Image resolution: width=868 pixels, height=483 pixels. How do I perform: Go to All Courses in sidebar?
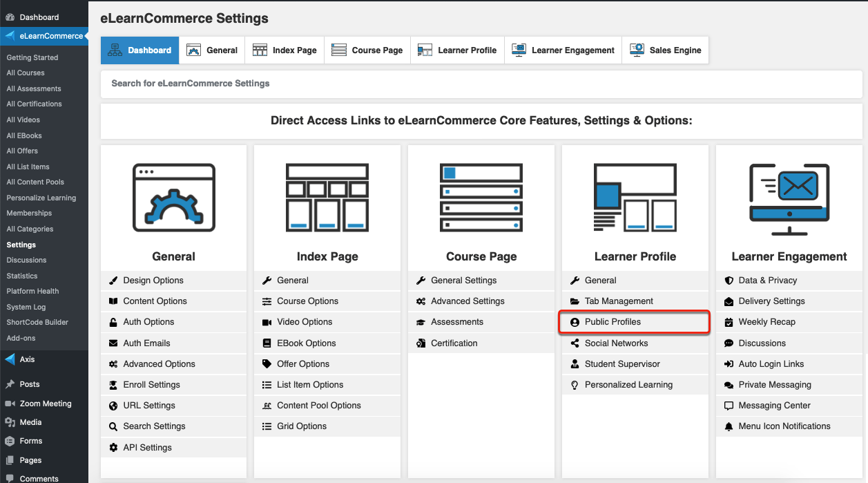click(26, 73)
